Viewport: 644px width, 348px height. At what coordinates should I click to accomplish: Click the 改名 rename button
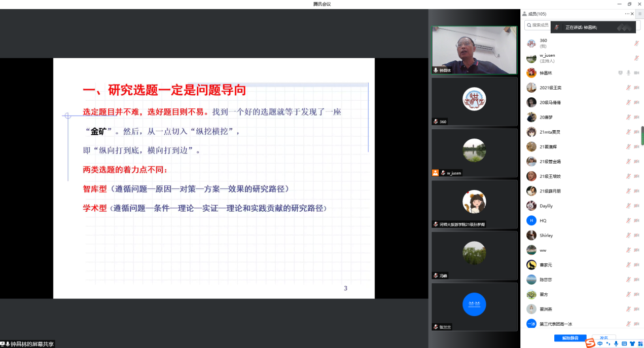point(603,338)
